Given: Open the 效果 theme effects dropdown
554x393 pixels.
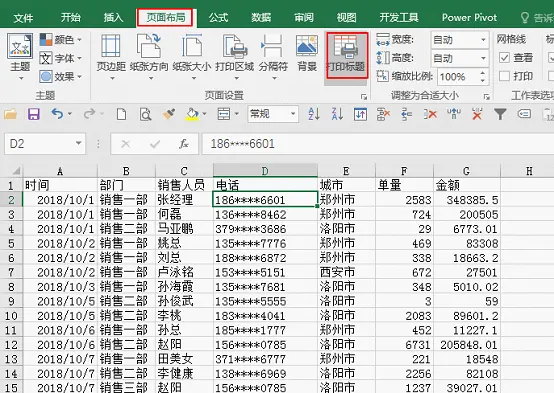Looking at the screenshot, I should click(x=60, y=76).
